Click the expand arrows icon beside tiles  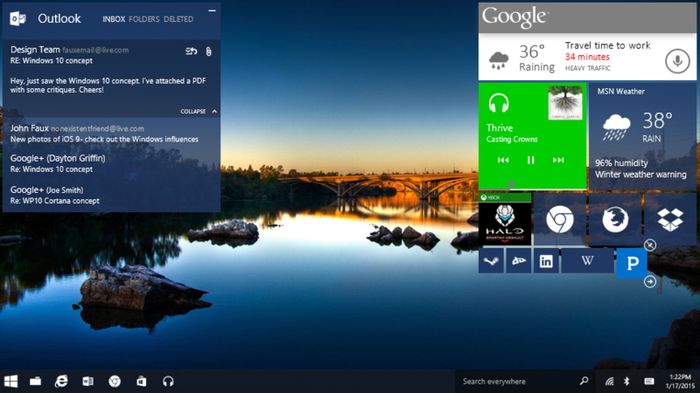[650, 245]
